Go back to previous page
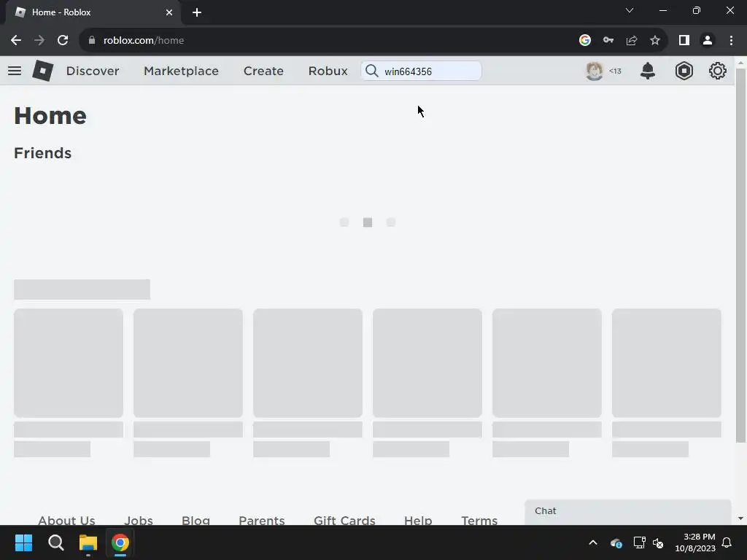Screen dimensions: 747x560 click(x=16, y=41)
